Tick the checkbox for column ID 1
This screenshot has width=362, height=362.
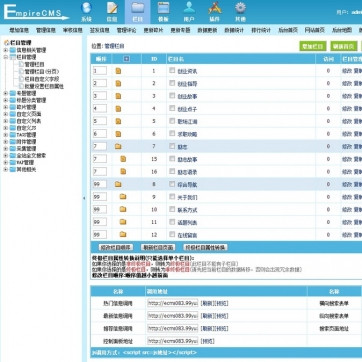pyautogui.click(x=172, y=71)
